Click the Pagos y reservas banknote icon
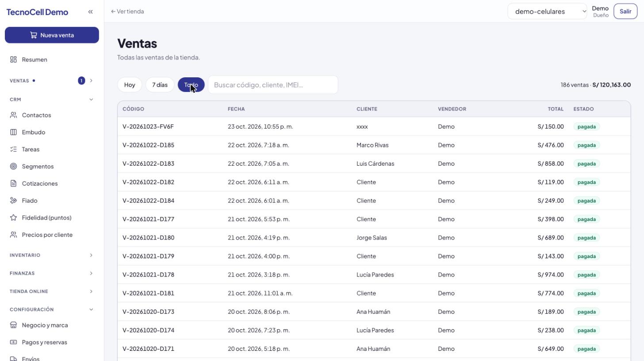The height and width of the screenshot is (361, 644). pyautogui.click(x=13, y=342)
